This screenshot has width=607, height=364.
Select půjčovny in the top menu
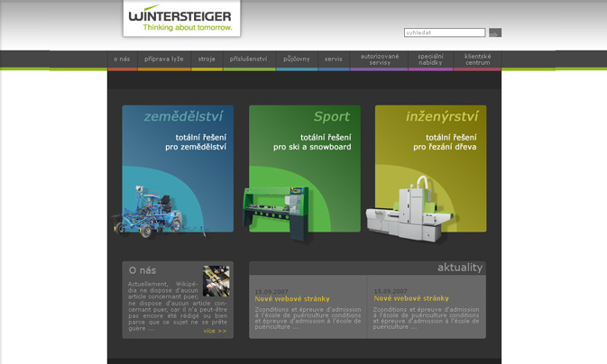(x=296, y=59)
